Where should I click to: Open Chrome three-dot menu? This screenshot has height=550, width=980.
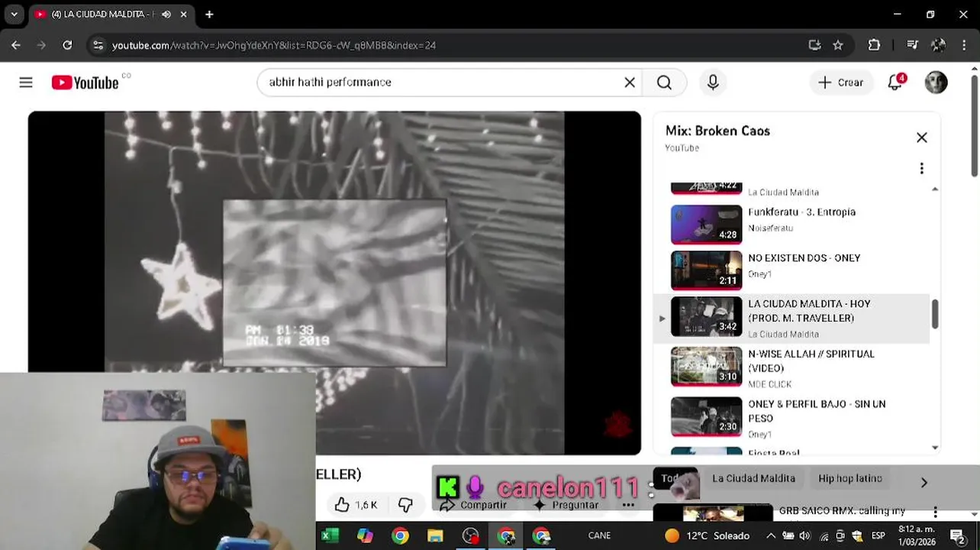coord(964,45)
